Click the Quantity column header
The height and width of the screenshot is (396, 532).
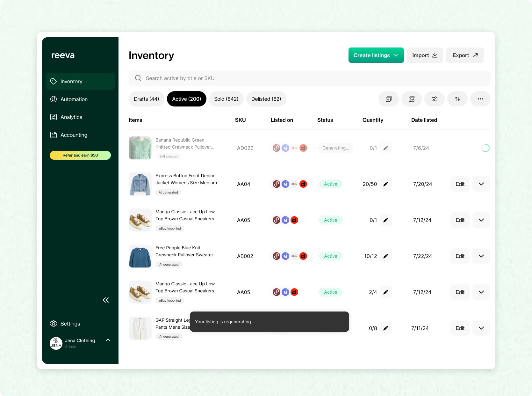(373, 120)
